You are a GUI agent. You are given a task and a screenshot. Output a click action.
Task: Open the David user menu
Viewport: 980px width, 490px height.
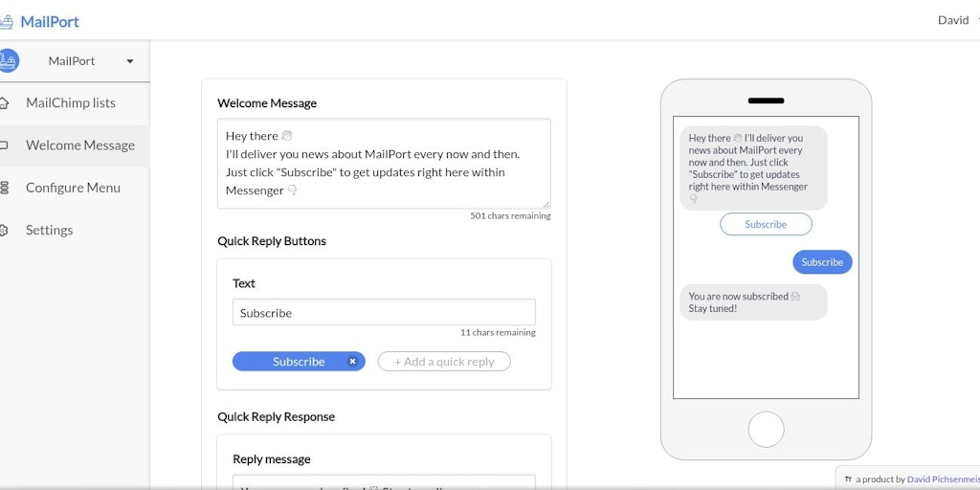pyautogui.click(x=957, y=20)
